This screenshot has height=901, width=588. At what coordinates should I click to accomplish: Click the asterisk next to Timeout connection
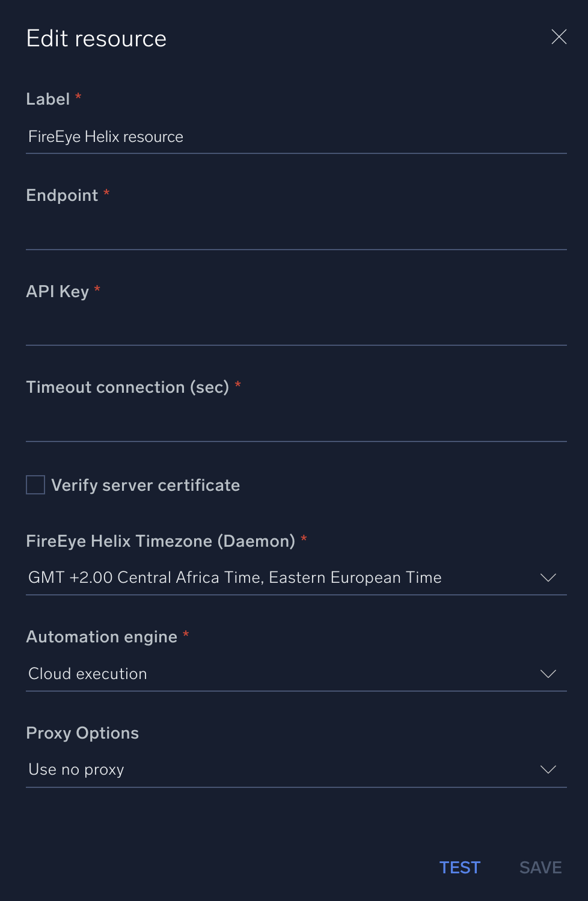238,386
